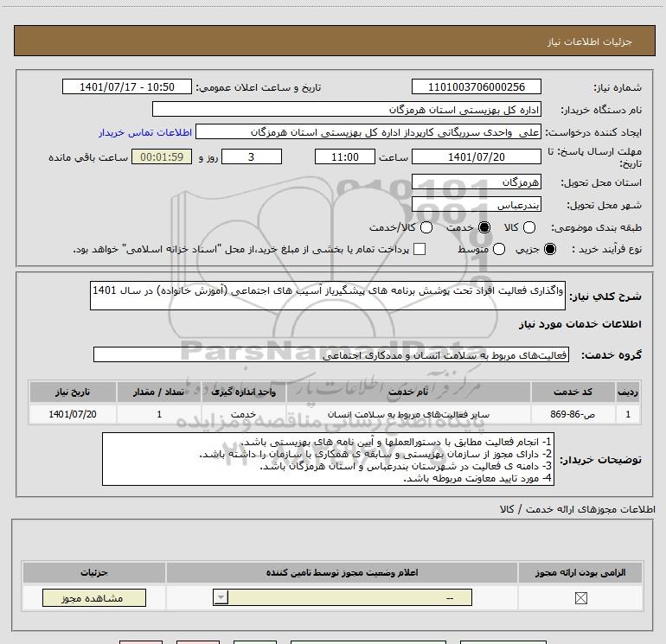Open the buyer contact information link
Viewport: 666px width, 644px height.
pyautogui.click(x=145, y=132)
